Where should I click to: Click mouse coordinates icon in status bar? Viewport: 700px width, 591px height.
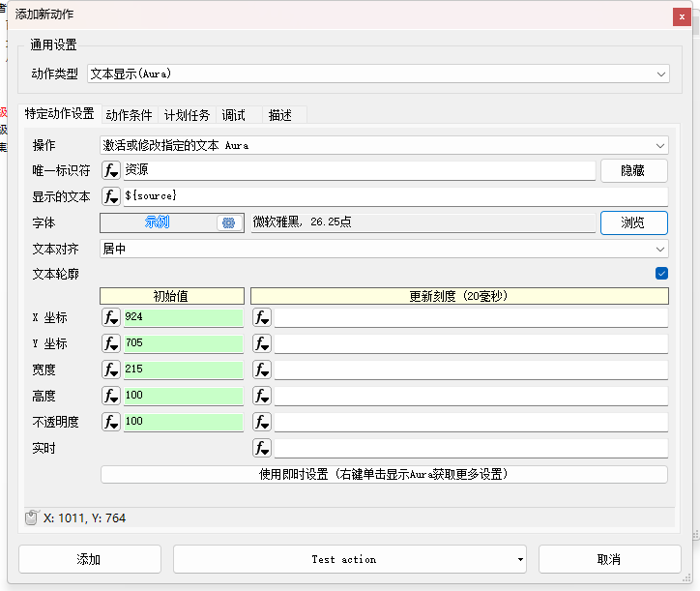pos(31,518)
